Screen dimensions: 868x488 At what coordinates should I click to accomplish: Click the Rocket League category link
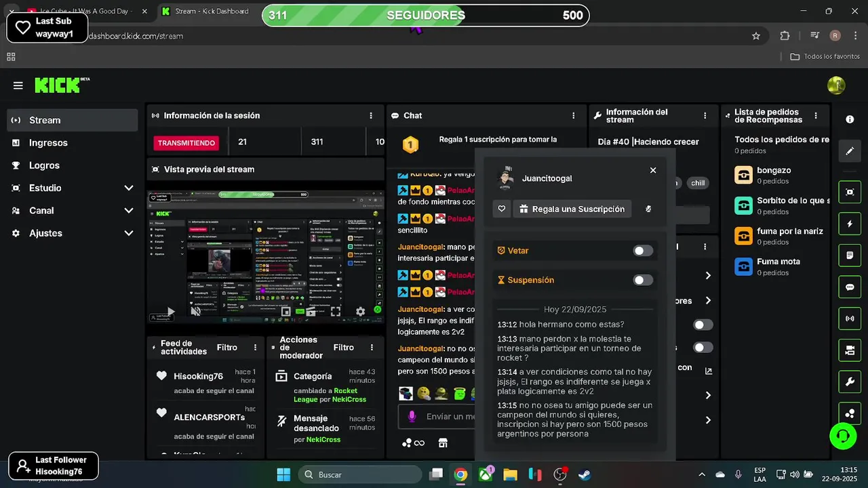click(x=325, y=395)
